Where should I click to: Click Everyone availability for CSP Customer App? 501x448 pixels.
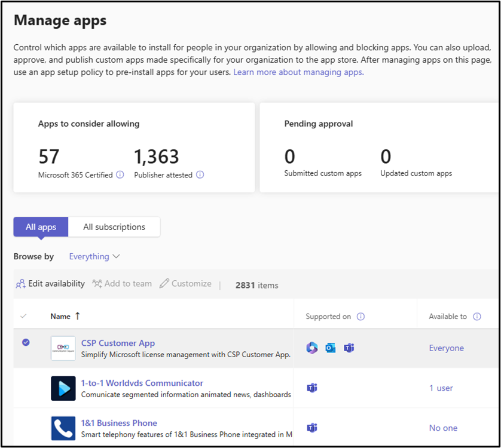(447, 348)
